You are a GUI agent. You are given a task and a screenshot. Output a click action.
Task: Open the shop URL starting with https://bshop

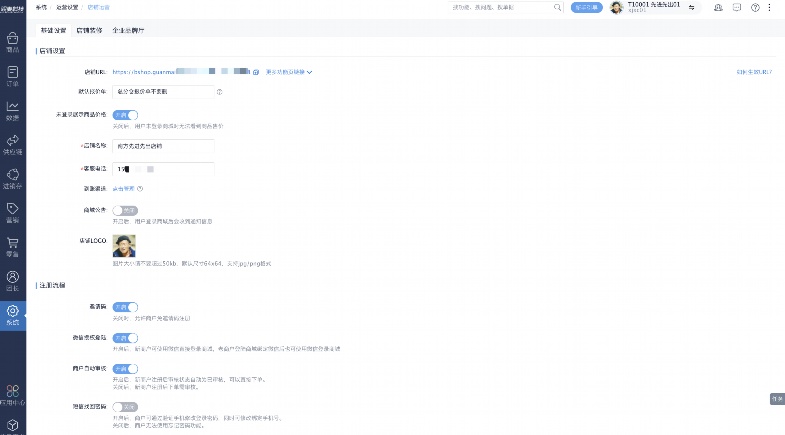click(181, 72)
